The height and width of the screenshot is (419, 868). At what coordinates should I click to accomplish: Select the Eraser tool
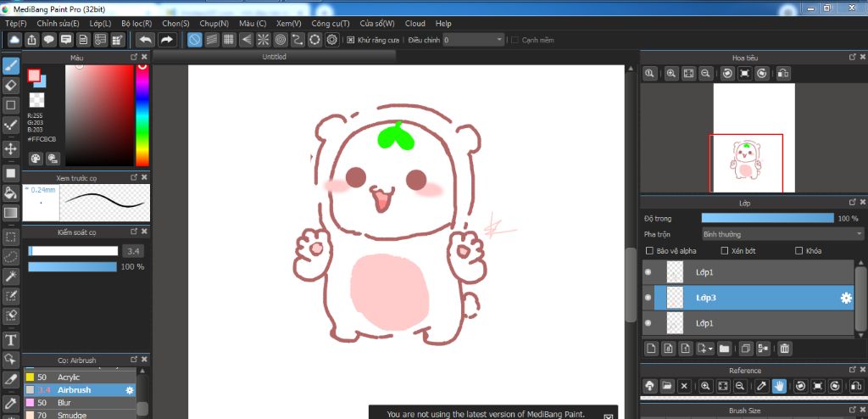tap(10, 86)
